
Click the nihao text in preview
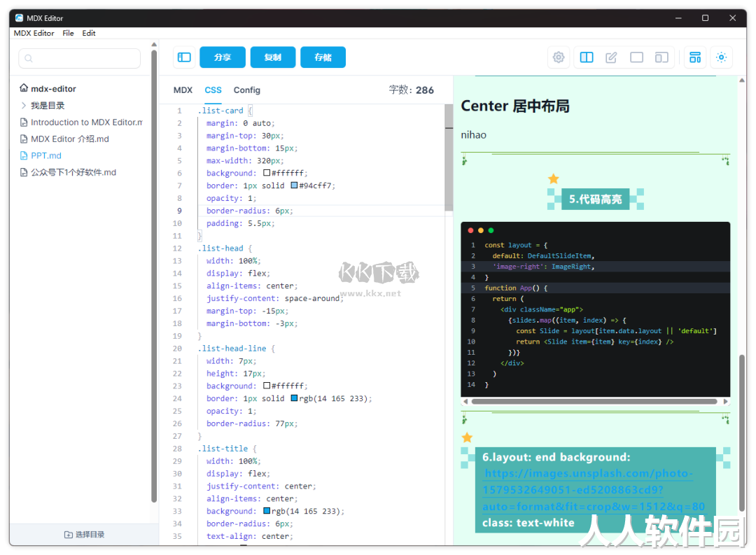click(473, 135)
